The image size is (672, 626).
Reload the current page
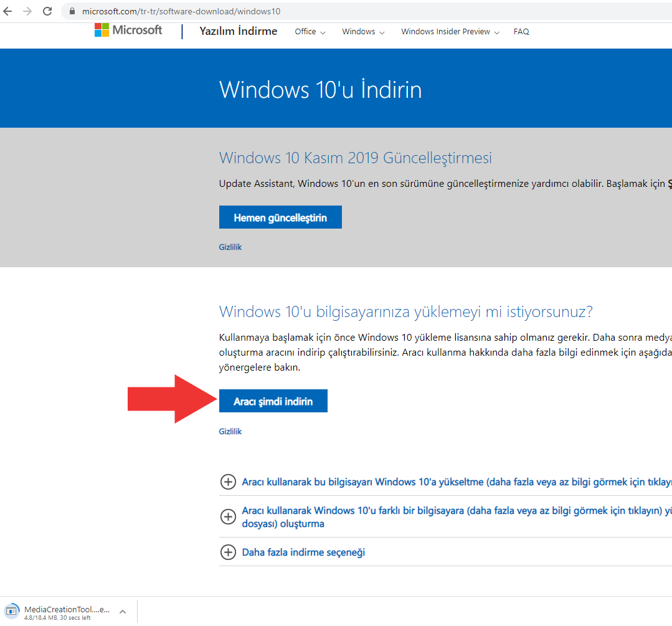point(47,11)
